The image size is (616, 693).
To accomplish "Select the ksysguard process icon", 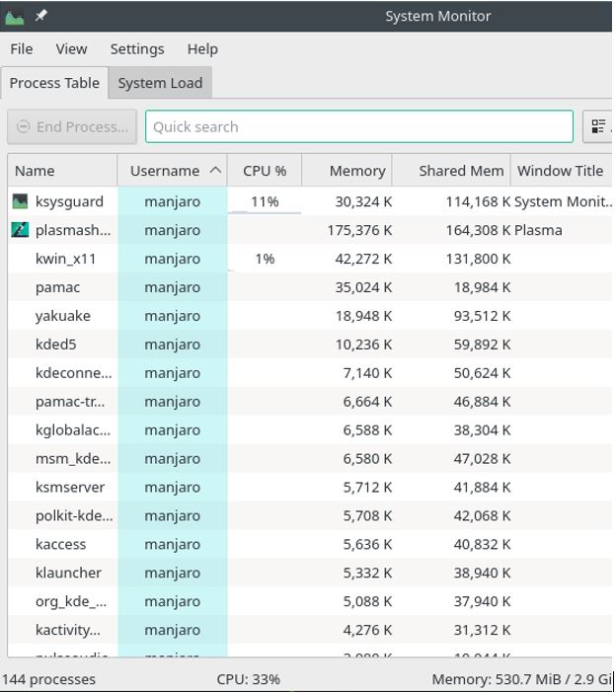I will pos(20,201).
